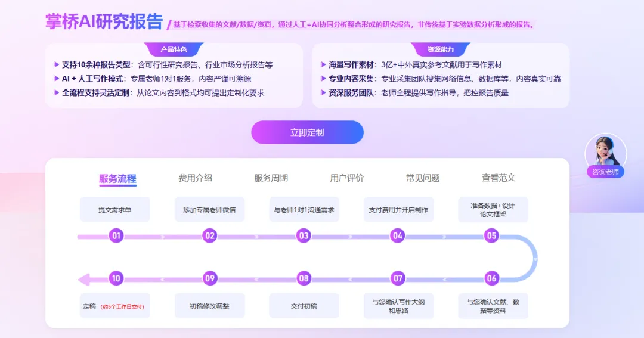Click step 02 circle marker
Screen dimensions: 644x338
pos(210,235)
